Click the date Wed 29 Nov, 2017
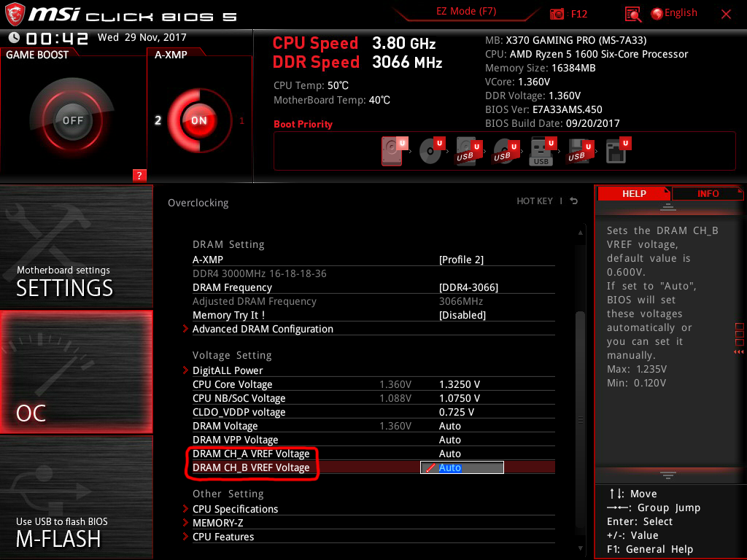 click(142, 37)
